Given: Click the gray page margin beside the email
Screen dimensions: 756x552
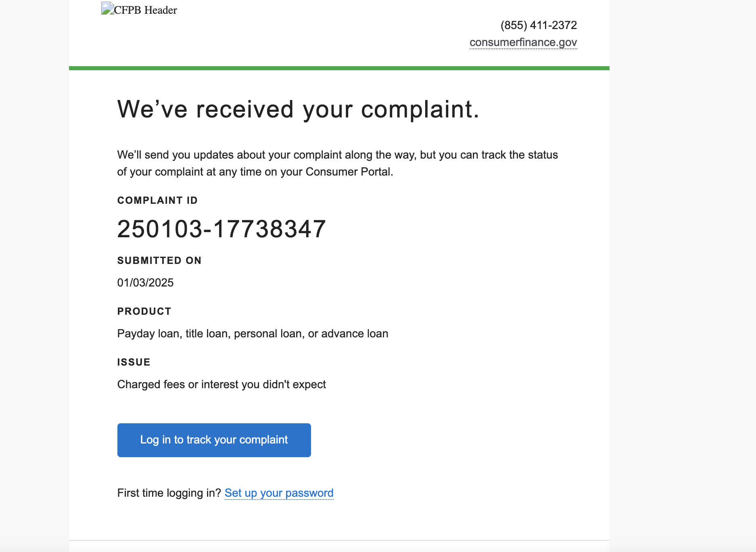Looking at the screenshot, I should click(683, 276).
